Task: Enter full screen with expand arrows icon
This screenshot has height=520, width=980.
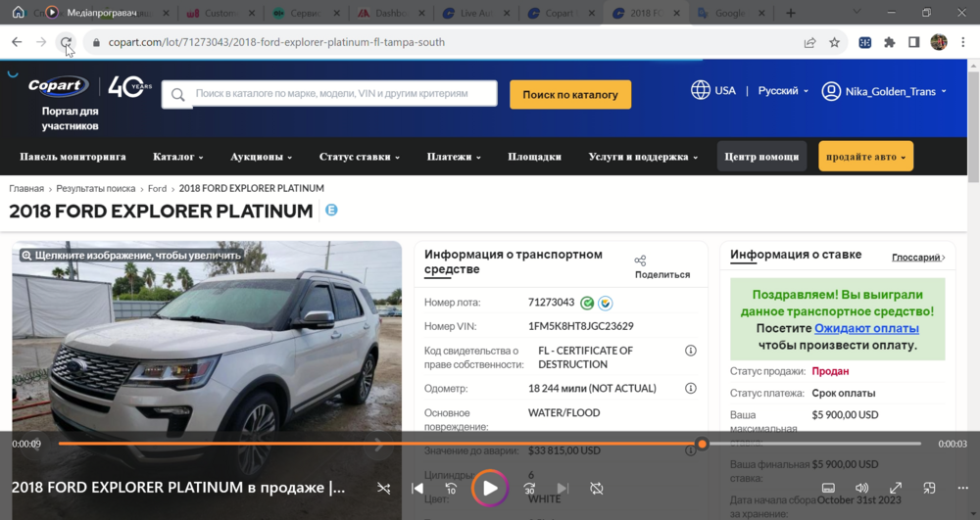Action: pos(896,488)
